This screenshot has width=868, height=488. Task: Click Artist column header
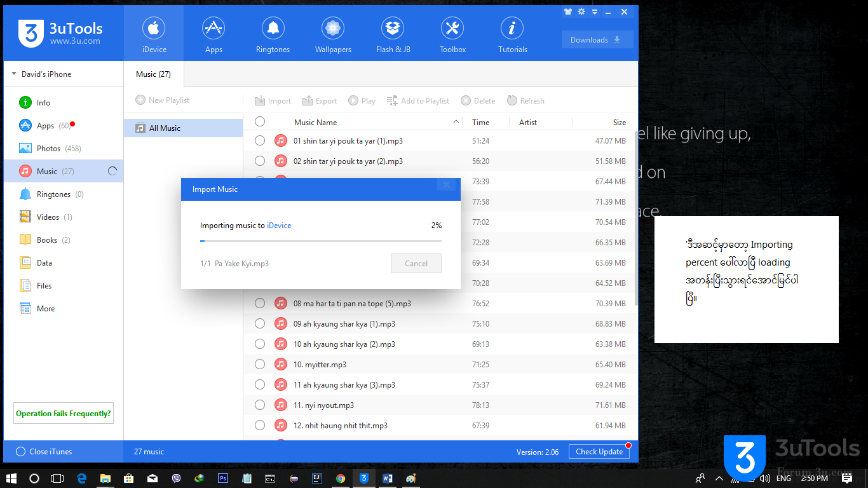(x=528, y=122)
